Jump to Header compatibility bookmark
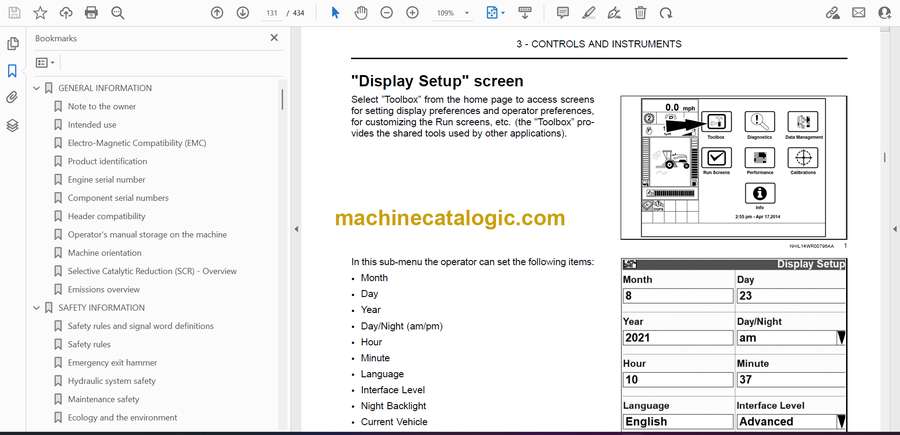Screen dimensions: 900x435 [106, 216]
